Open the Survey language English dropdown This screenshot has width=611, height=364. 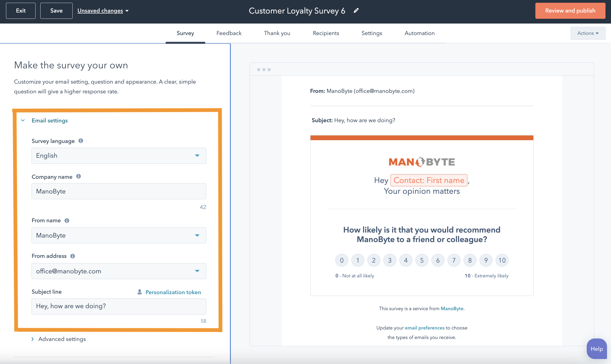119,155
